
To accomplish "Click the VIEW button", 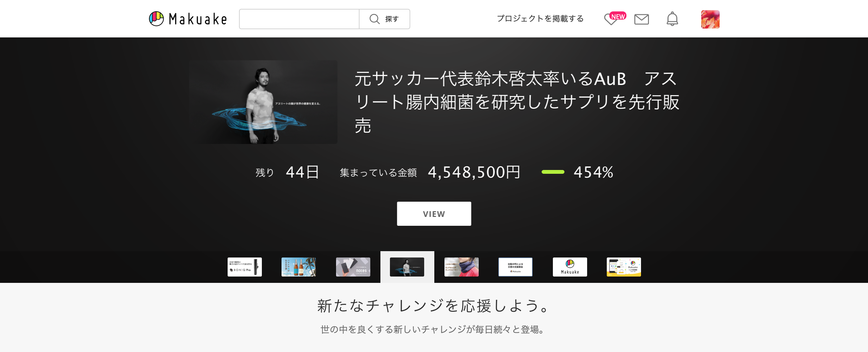I will pos(434,214).
